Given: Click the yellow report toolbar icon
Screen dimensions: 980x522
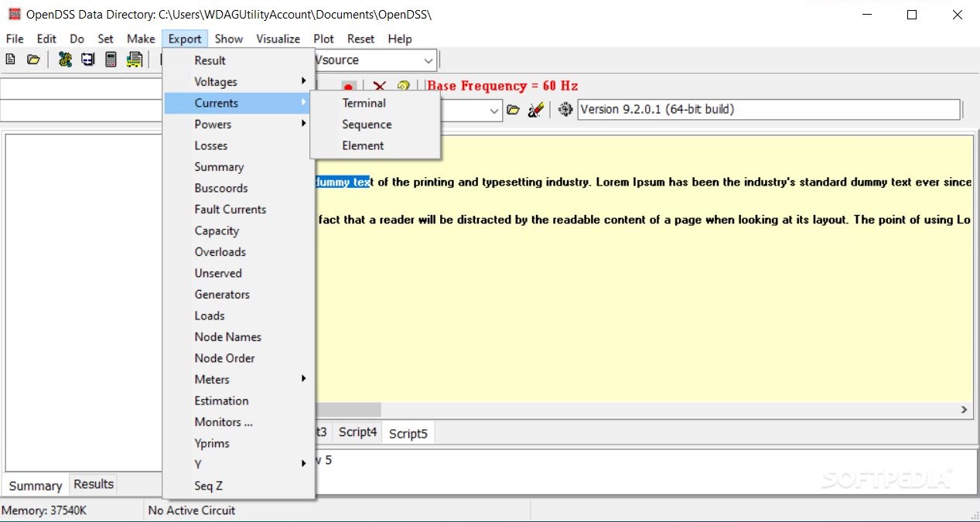Looking at the screenshot, I should (x=135, y=60).
